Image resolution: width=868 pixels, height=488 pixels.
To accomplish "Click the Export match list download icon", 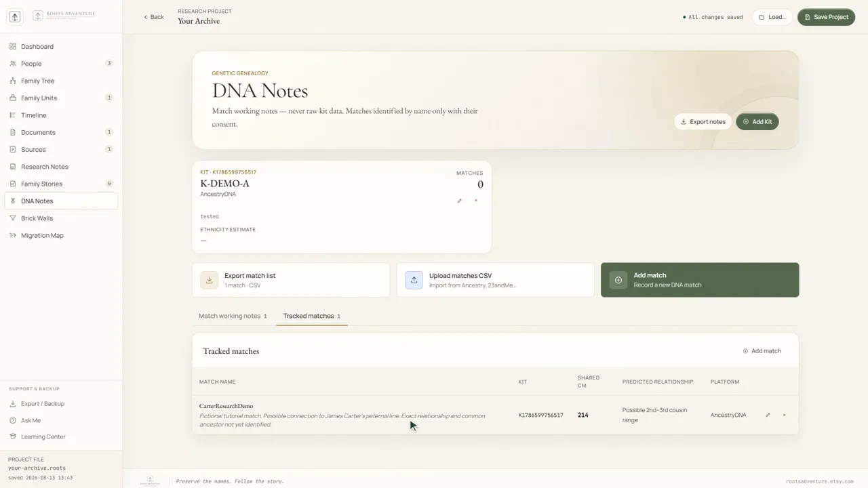I will (209, 280).
